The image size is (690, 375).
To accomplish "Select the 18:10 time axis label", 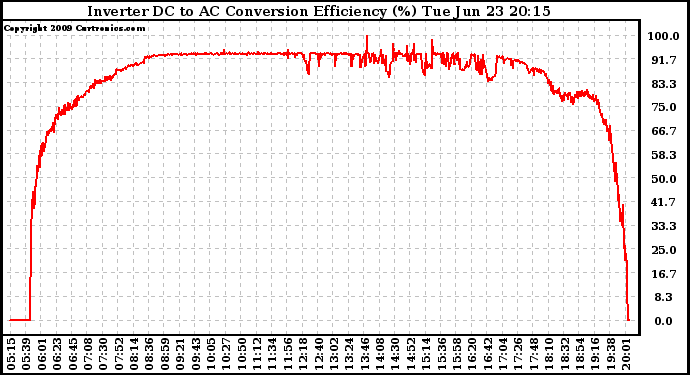I will tap(550, 354).
